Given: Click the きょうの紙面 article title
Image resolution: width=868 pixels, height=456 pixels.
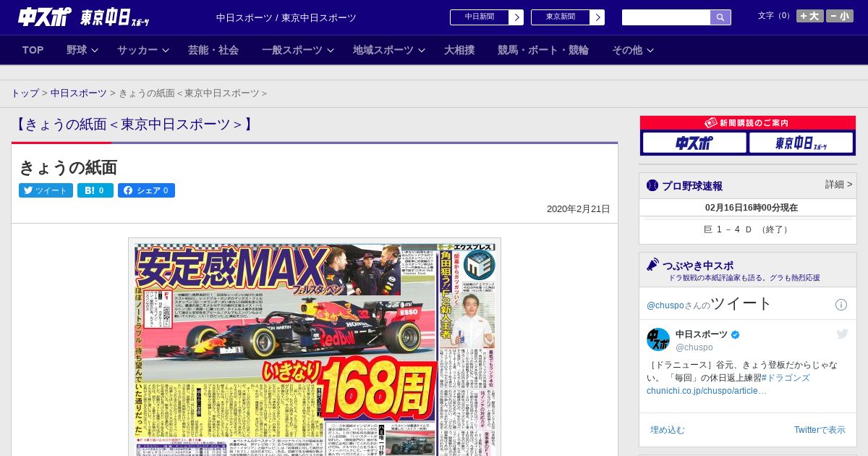Looking at the screenshot, I should pos(68,167).
